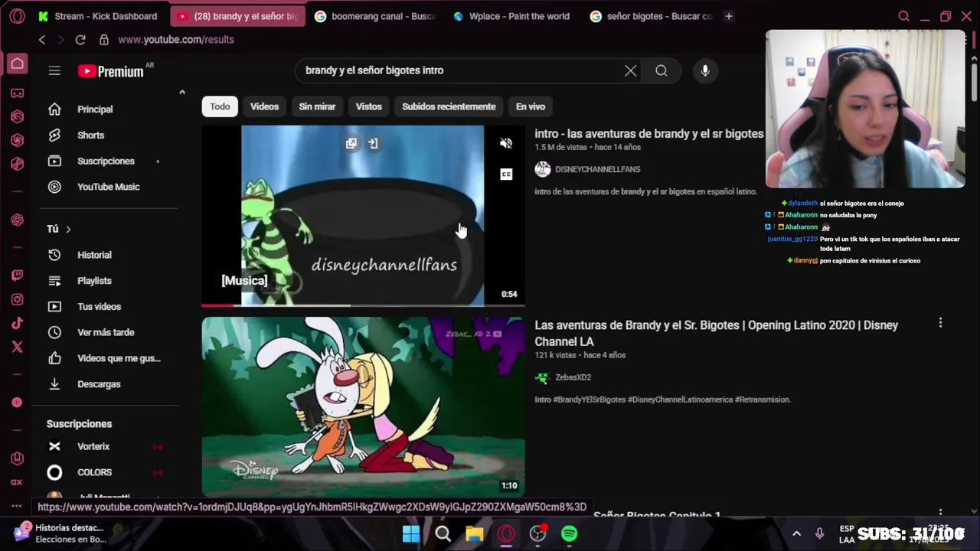Open the Opera GX menu logo
The image size is (980, 551).
(17, 16)
